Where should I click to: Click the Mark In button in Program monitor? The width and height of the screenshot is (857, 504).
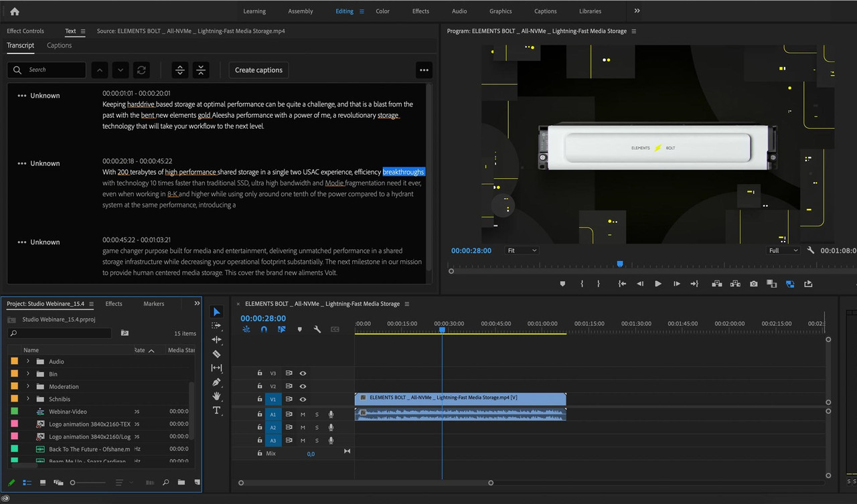pos(582,284)
